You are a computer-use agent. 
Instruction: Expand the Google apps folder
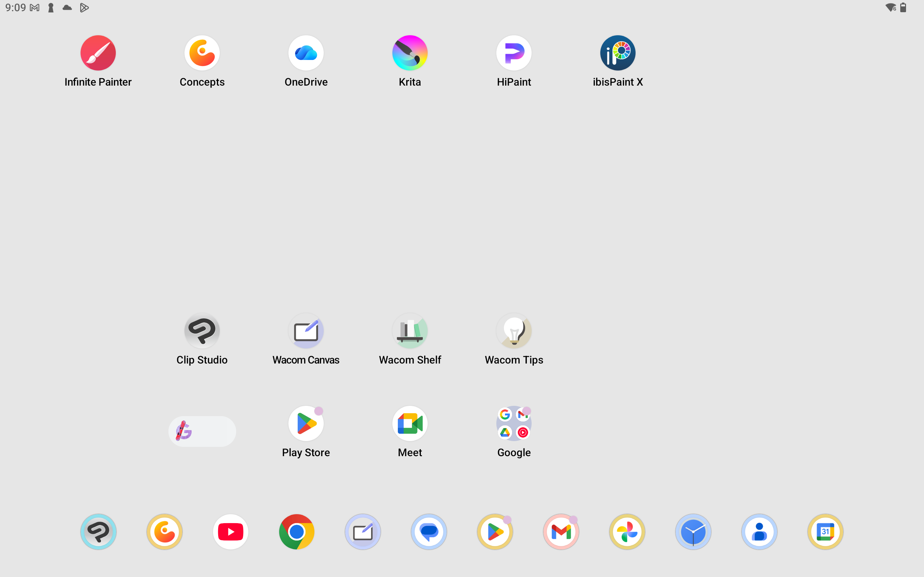(x=514, y=423)
